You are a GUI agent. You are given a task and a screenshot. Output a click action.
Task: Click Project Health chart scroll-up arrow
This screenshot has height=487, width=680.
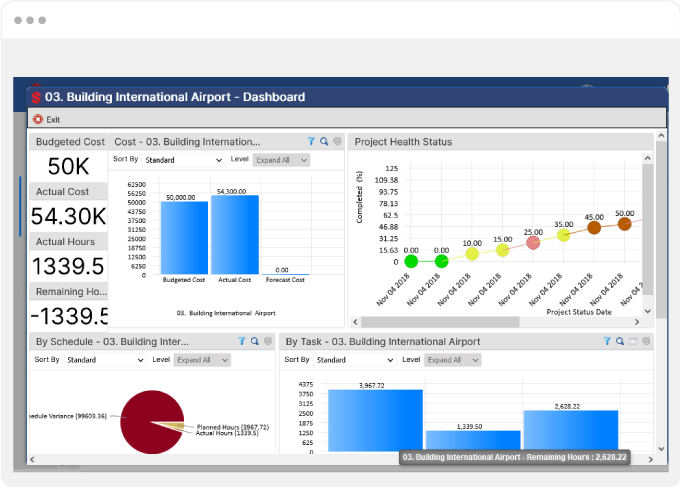click(x=647, y=158)
